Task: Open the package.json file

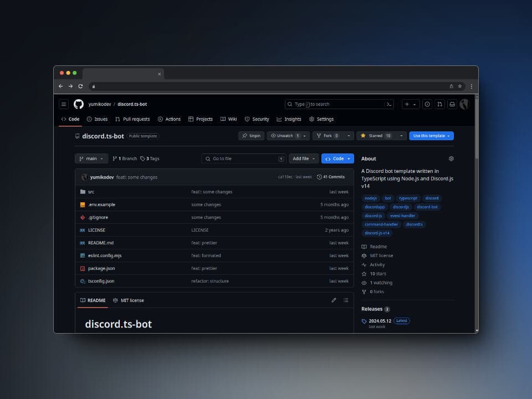Action: tap(101, 268)
